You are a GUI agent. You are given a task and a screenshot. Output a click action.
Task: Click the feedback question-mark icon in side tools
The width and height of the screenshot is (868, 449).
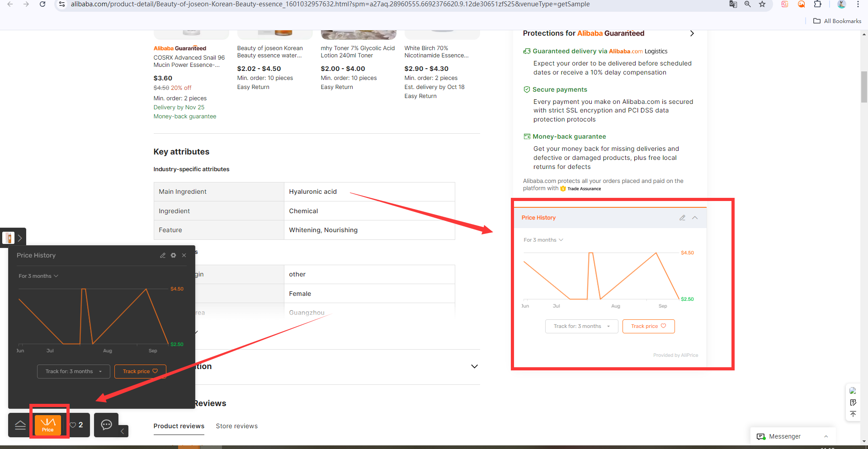(853, 402)
